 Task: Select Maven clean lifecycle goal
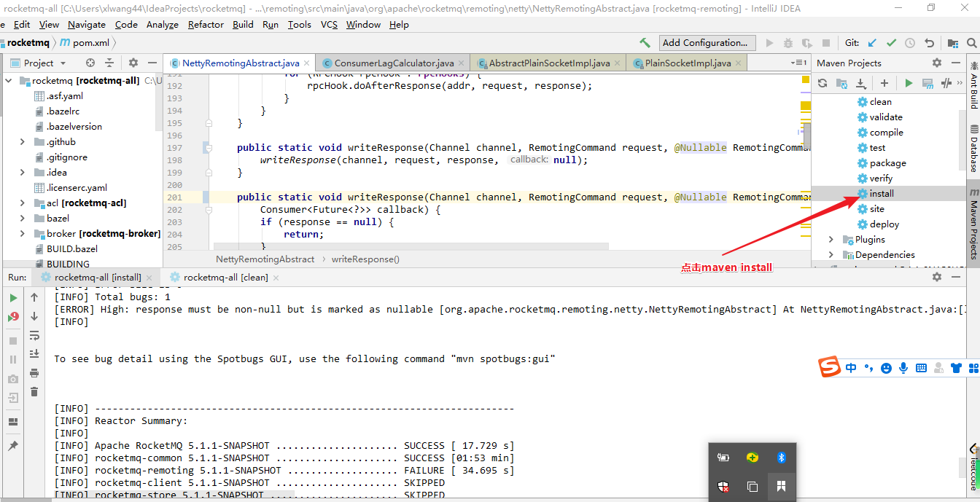pos(880,101)
